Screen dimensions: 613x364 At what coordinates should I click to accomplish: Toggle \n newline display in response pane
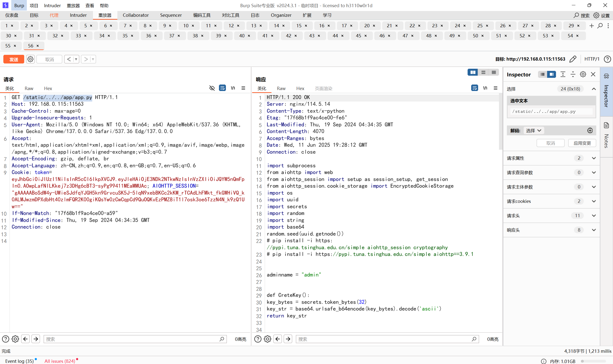click(x=485, y=88)
